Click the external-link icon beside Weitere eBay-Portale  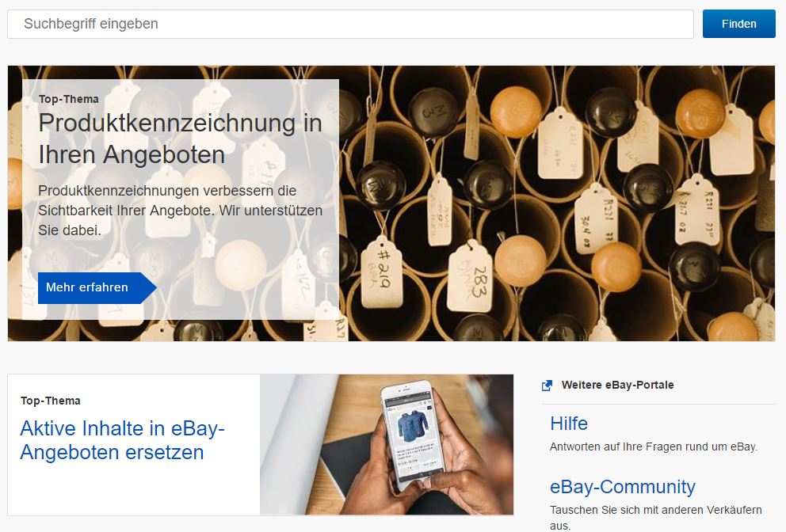(547, 386)
